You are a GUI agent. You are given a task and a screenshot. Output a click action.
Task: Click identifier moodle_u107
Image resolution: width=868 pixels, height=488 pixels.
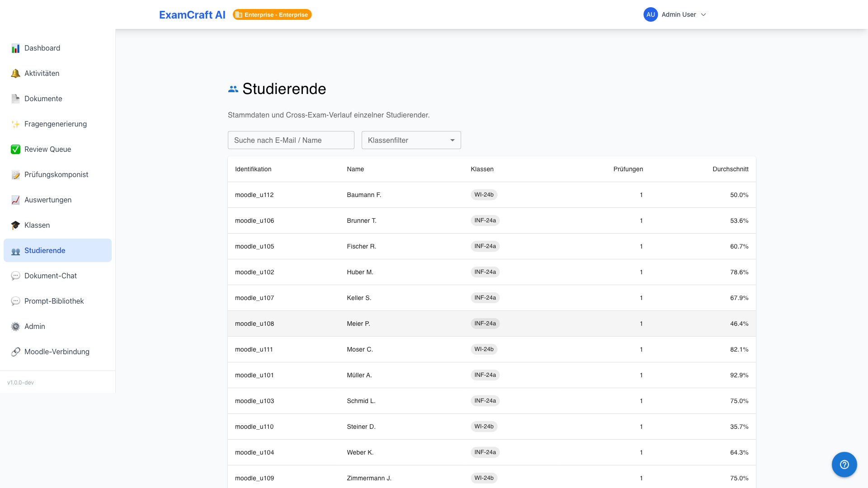[255, 298]
